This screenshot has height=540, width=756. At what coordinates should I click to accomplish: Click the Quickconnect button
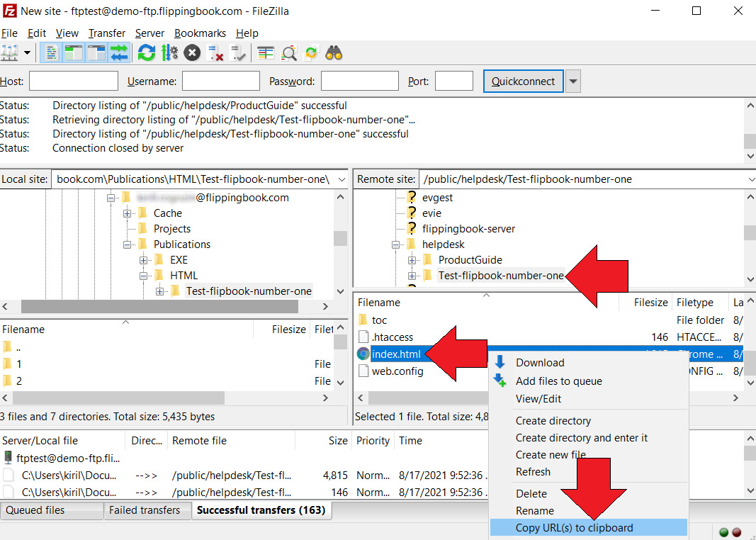(x=523, y=81)
